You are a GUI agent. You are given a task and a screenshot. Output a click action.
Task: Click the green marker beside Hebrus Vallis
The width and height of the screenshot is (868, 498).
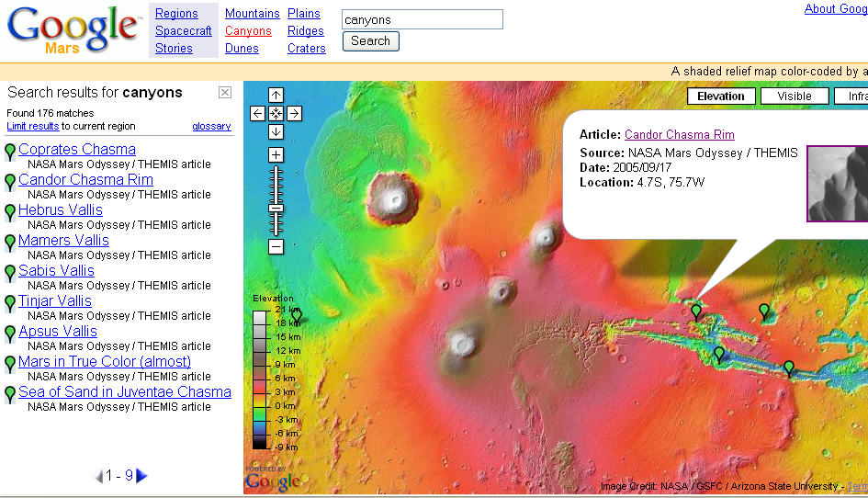(x=9, y=213)
